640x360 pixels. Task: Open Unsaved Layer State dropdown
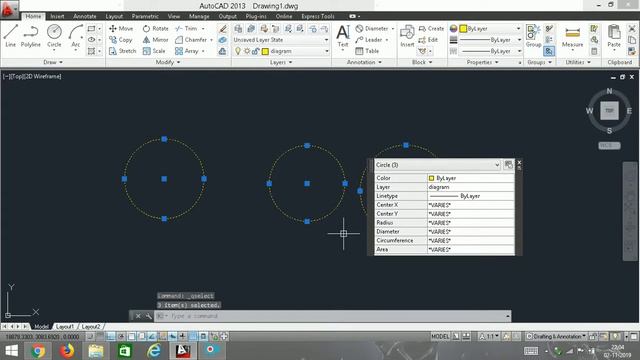[x=281, y=40]
